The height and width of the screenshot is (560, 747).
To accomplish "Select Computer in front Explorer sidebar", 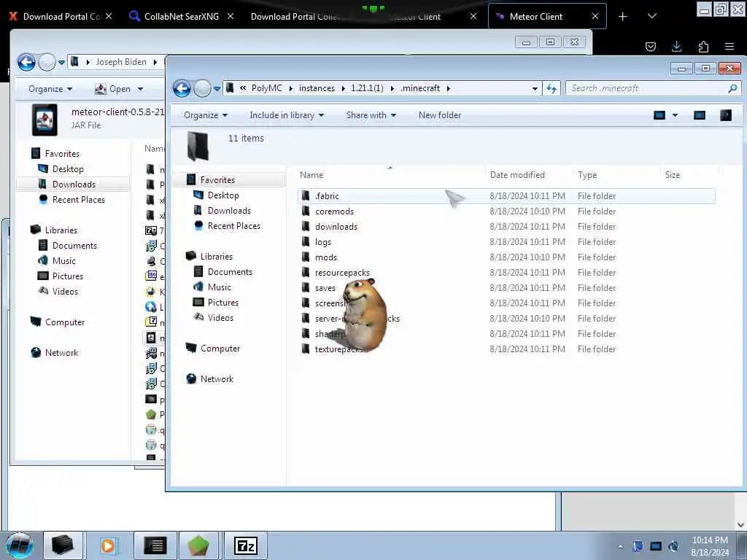I will point(220,348).
